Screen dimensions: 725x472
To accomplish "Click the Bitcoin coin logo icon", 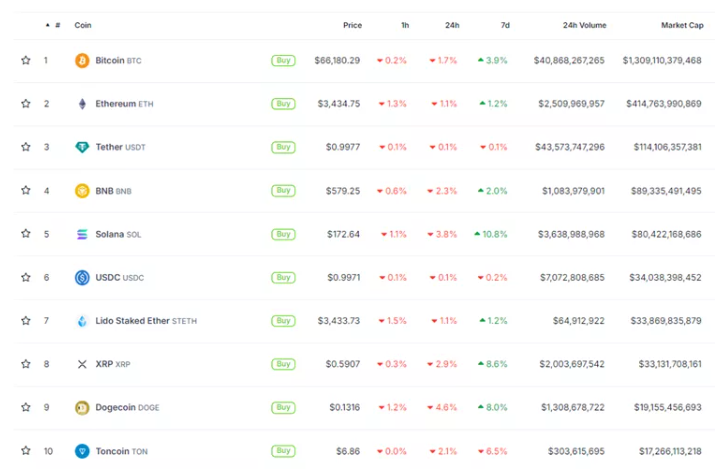I will pos(82,61).
